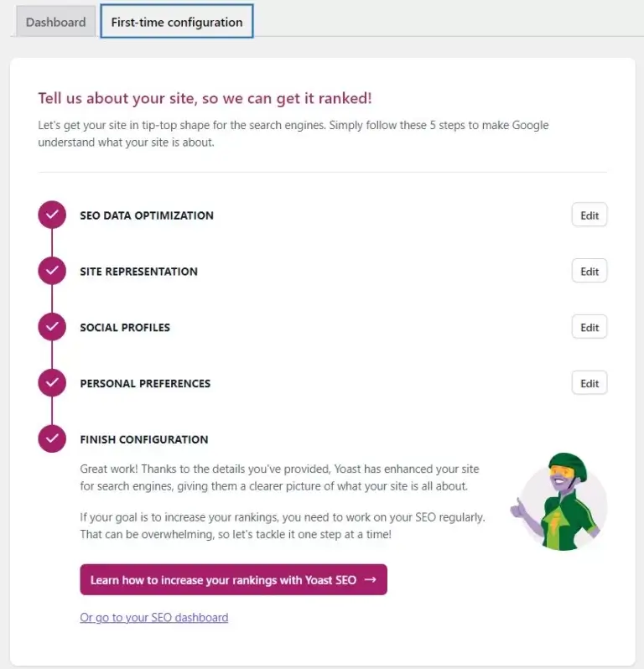644x669 pixels.
Task: Expand the SITE REPRESENTATION step heading
Action: (138, 272)
